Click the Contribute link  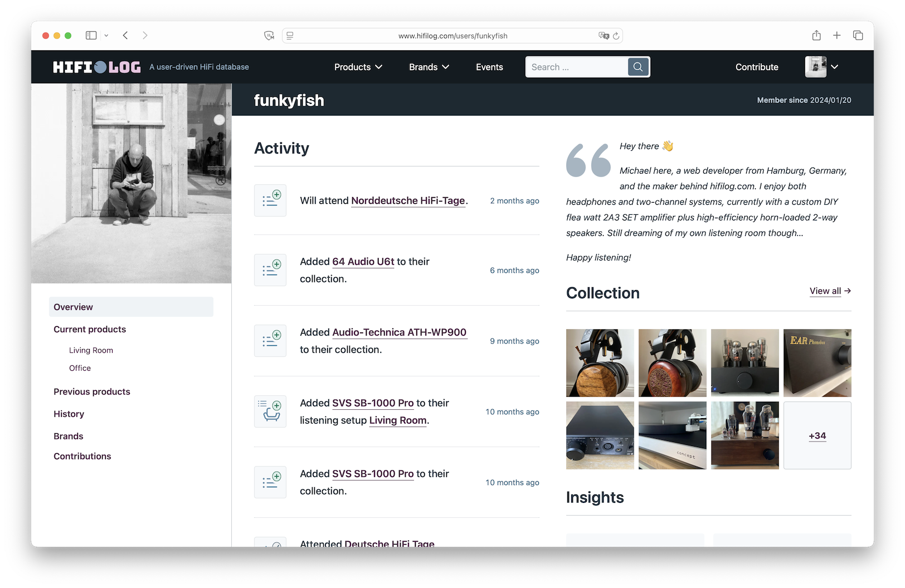(x=757, y=67)
